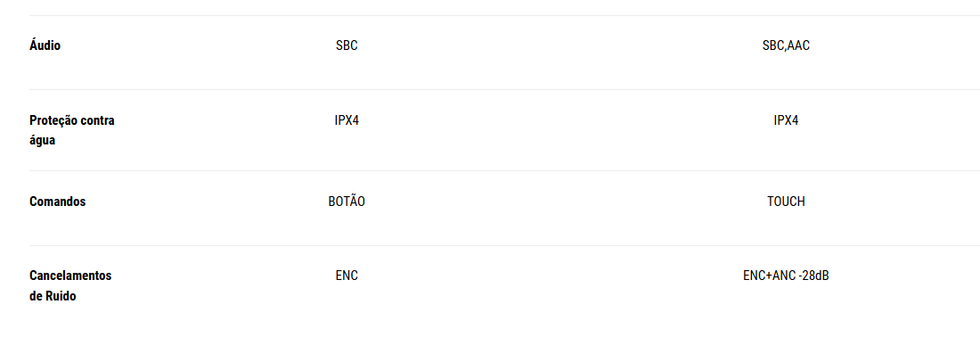The height and width of the screenshot is (354, 980).
Task: Select the first product's IPX4 value
Action: coord(347,120)
